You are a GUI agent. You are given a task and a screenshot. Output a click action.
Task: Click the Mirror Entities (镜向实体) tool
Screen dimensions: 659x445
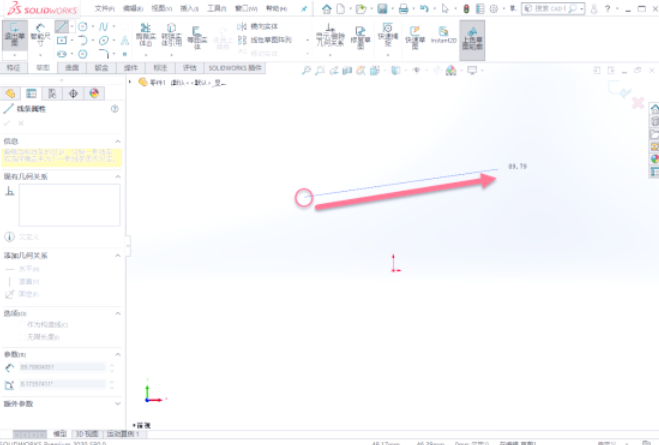257,26
